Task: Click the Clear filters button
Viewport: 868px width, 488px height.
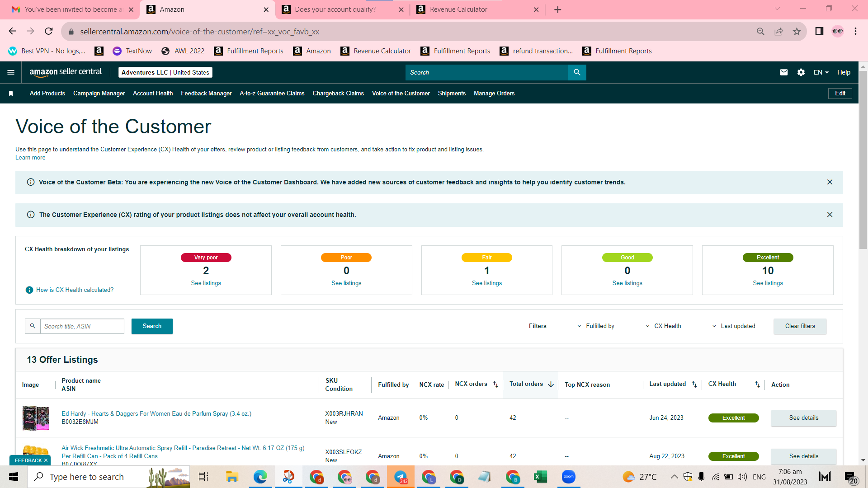Action: (800, 326)
